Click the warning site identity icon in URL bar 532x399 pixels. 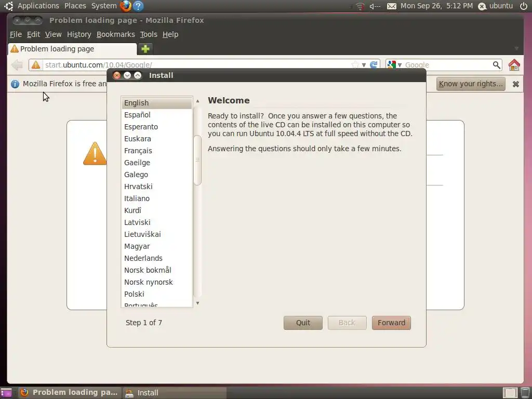click(x=36, y=65)
